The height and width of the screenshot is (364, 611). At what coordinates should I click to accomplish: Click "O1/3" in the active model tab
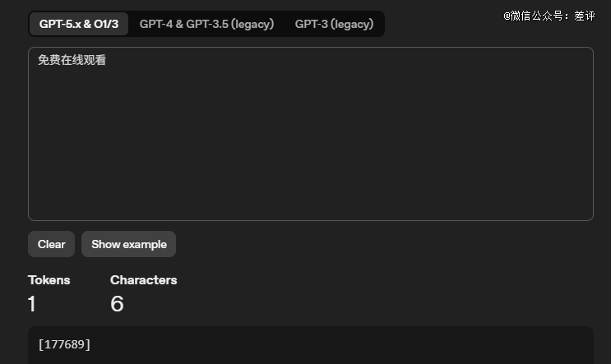(x=104, y=24)
